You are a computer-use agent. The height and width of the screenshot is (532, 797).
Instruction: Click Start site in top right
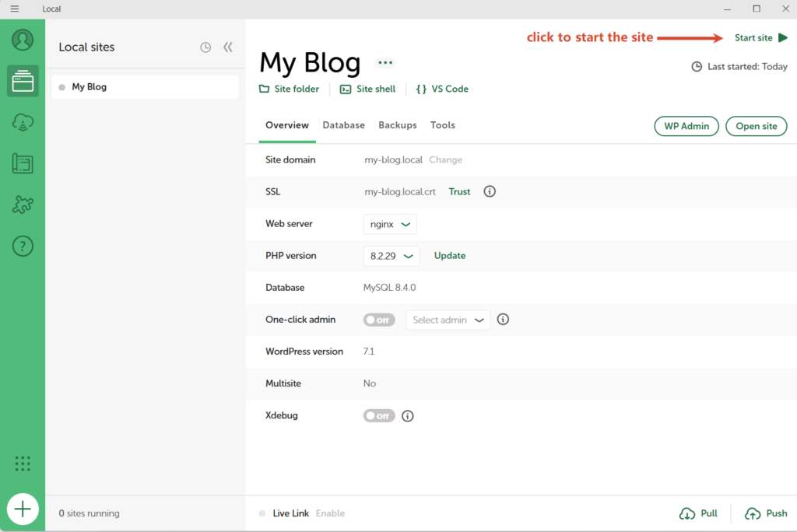[x=761, y=37]
